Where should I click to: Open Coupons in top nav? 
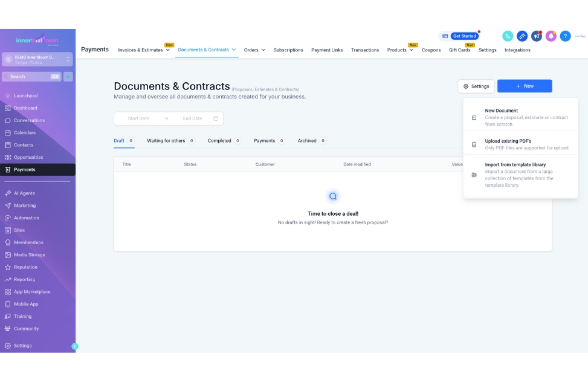point(431,50)
